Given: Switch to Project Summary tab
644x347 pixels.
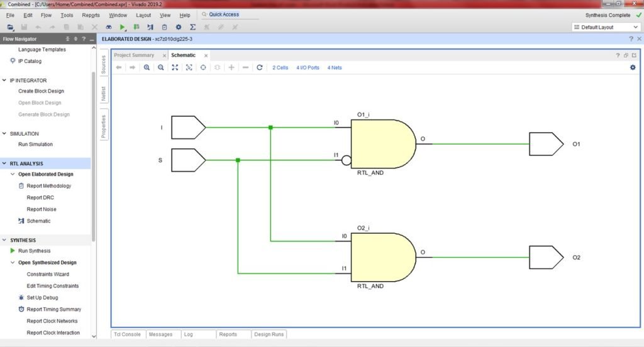Looking at the screenshot, I should 134,55.
